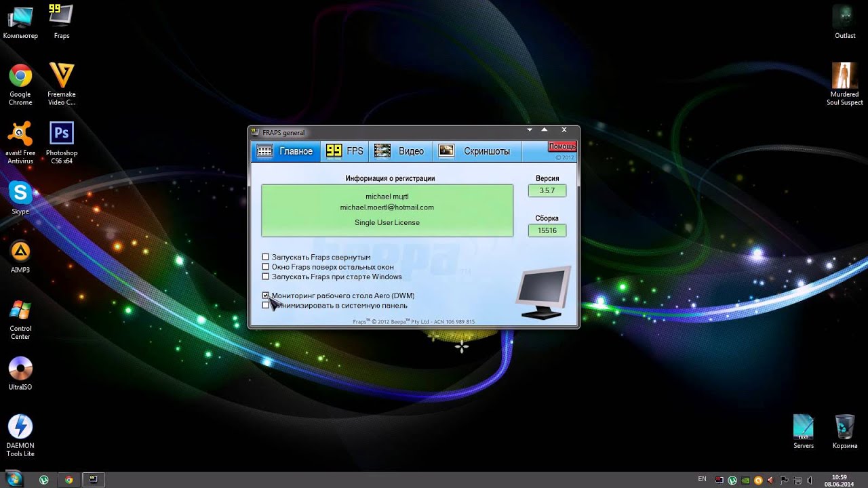Click the Windows Start orb
The image size is (868, 488).
14,479
